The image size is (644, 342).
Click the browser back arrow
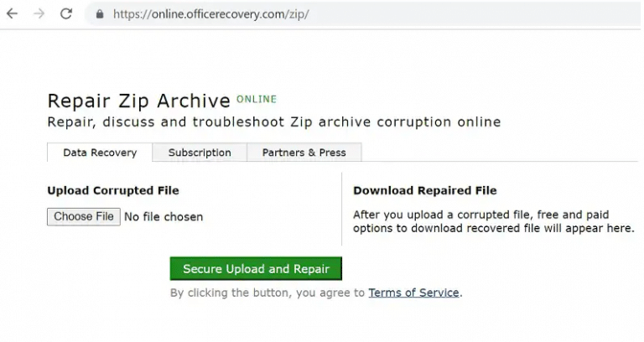click(x=12, y=14)
